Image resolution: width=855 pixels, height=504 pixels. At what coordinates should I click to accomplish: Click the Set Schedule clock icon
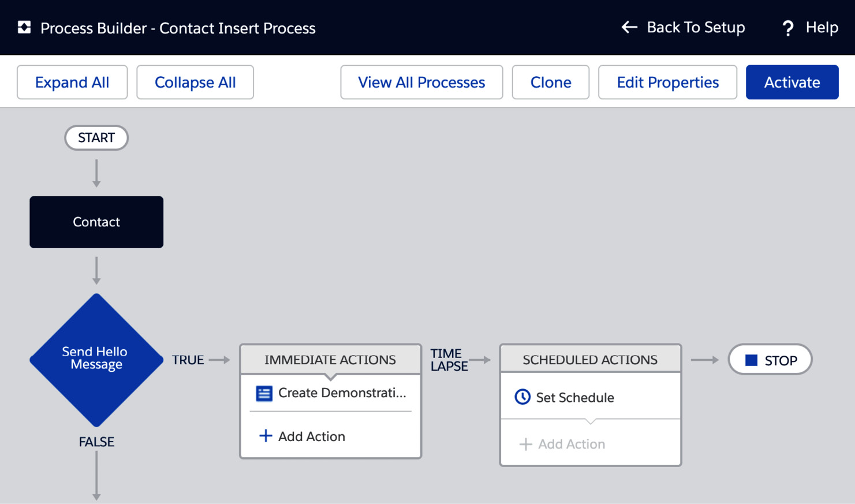(522, 397)
